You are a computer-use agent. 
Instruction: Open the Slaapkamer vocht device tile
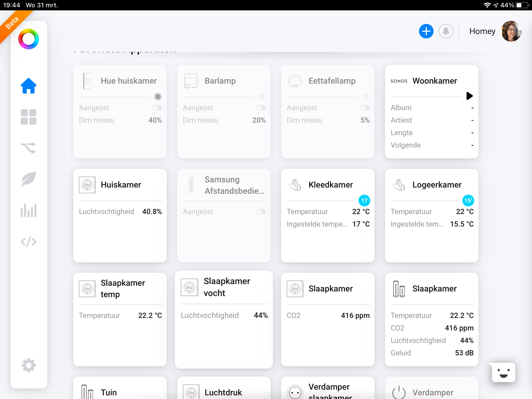pos(224,320)
